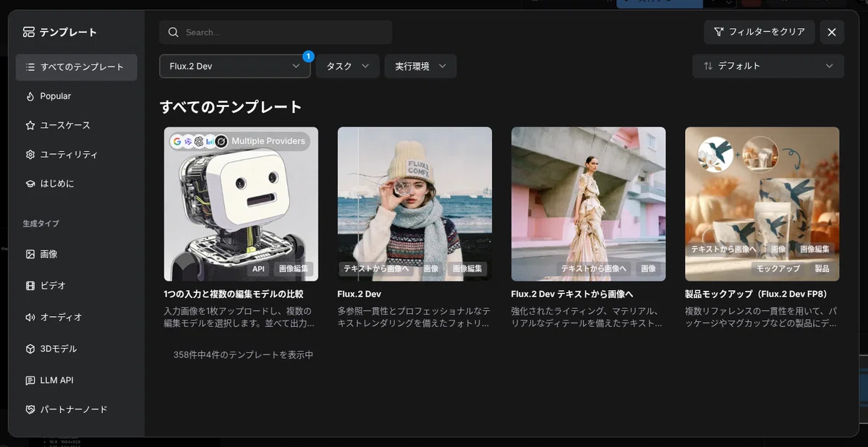Filter by 画像 generation type

click(77, 254)
